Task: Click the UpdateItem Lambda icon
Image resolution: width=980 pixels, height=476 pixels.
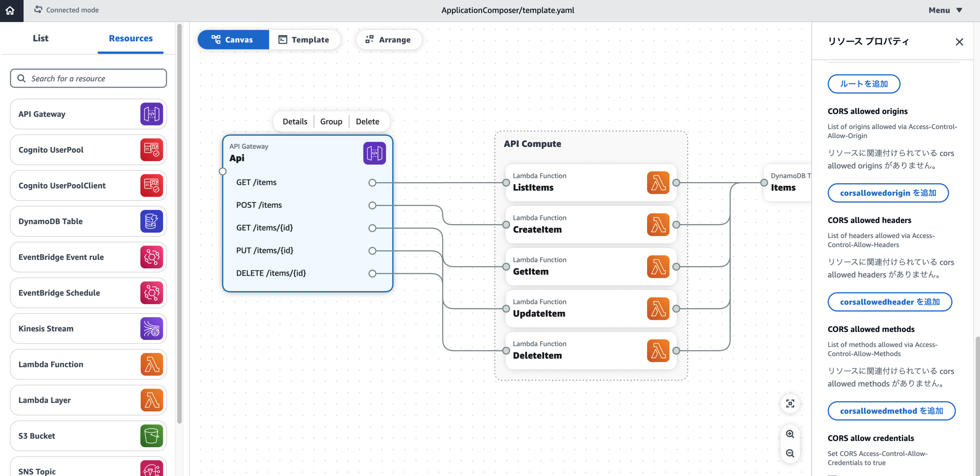Action: tap(658, 308)
